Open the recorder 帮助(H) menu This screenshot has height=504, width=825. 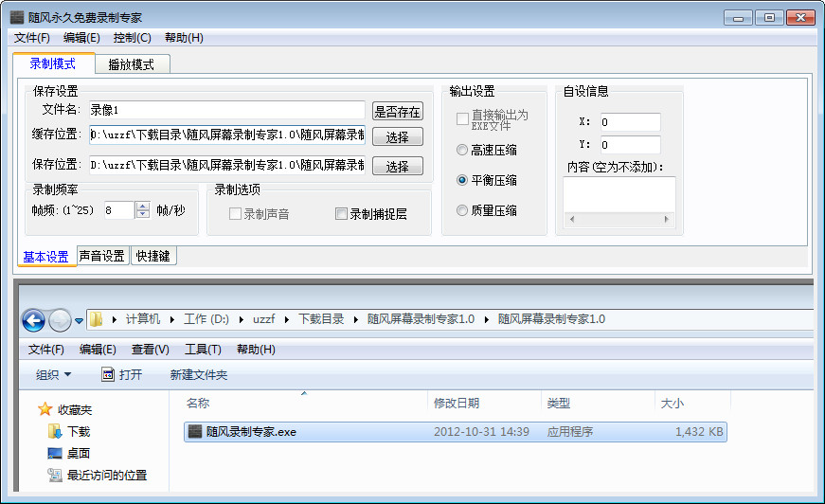[184, 38]
